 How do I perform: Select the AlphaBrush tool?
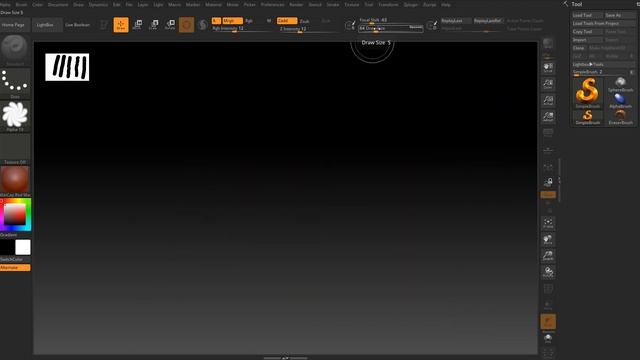coord(620,101)
